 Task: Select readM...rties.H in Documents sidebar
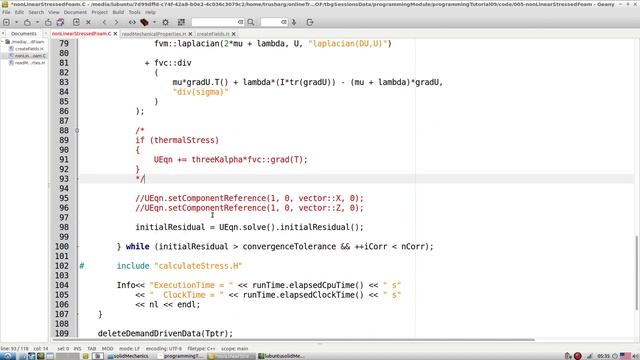pos(30,63)
